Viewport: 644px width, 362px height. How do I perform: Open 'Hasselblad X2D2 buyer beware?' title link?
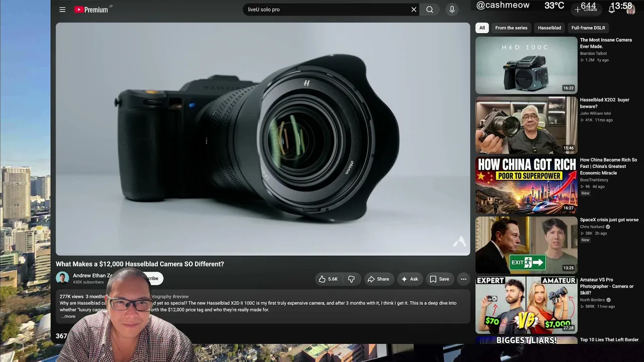605,103
